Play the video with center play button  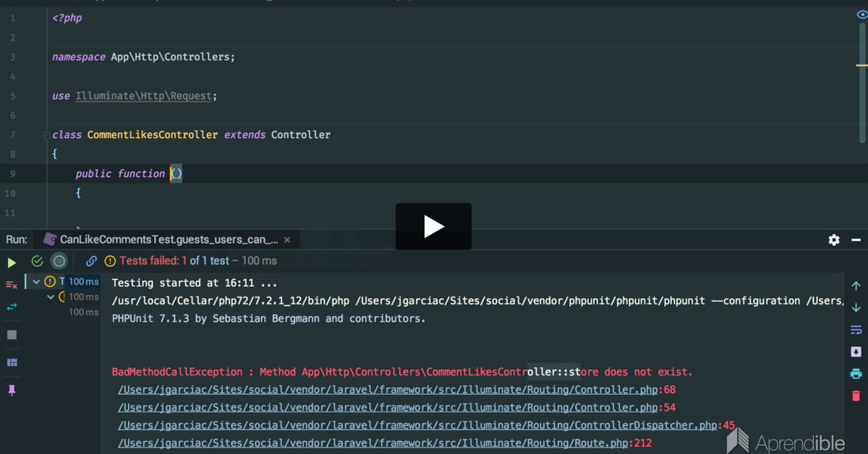tap(433, 226)
